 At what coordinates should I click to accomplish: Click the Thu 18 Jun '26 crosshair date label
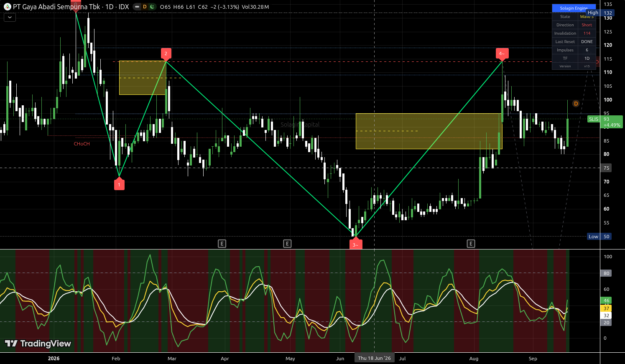pos(374,358)
